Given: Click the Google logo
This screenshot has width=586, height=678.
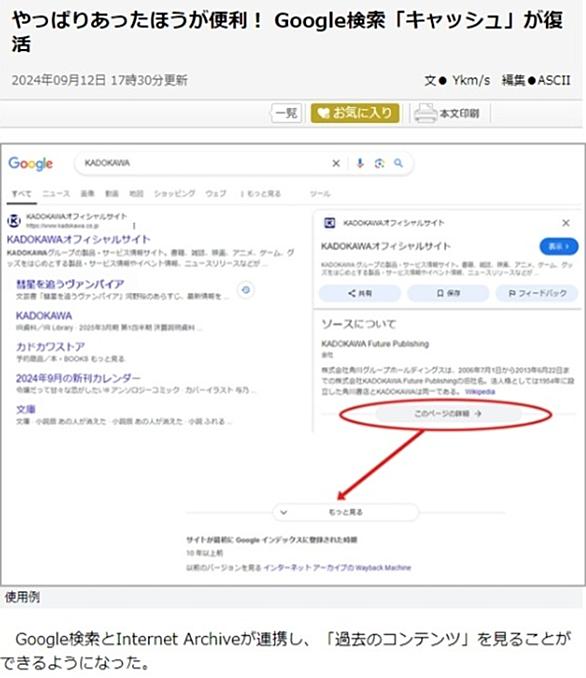Looking at the screenshot, I should [x=31, y=163].
